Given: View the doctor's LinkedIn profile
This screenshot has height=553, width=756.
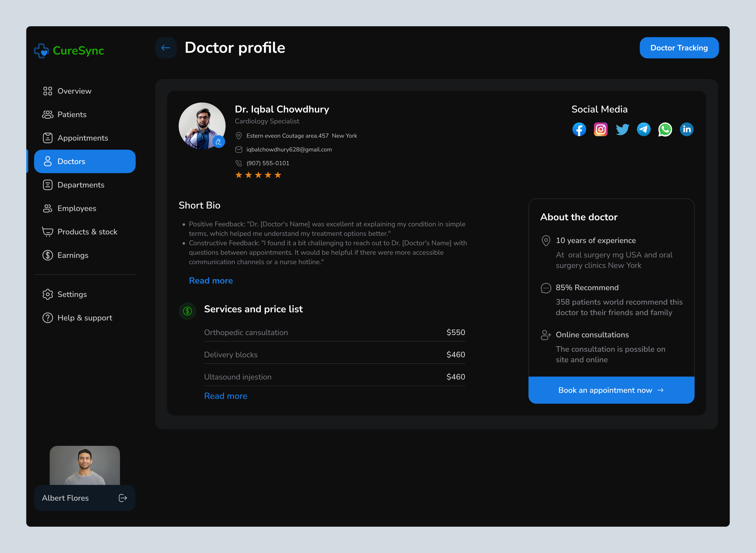Looking at the screenshot, I should 686,129.
